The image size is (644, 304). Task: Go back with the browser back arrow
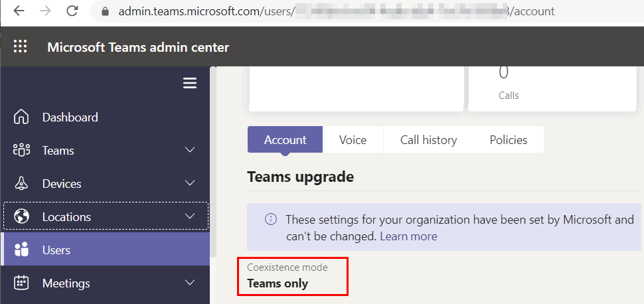(x=19, y=11)
